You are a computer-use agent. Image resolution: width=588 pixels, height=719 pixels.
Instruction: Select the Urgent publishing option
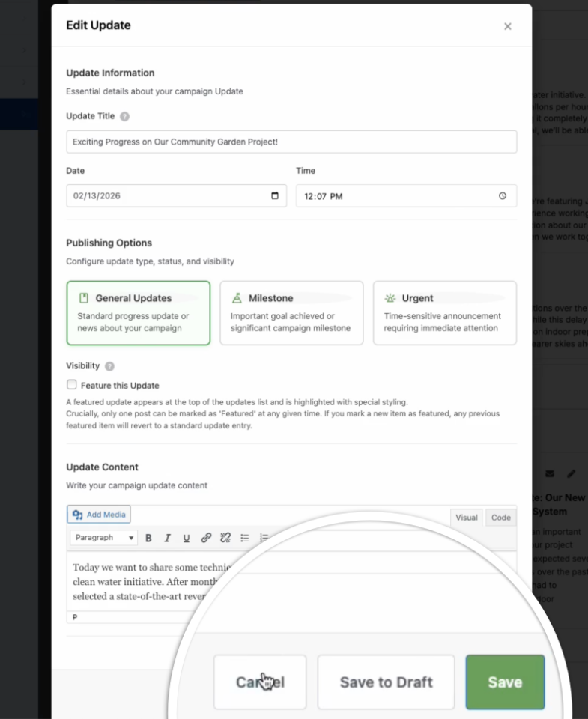tap(444, 312)
